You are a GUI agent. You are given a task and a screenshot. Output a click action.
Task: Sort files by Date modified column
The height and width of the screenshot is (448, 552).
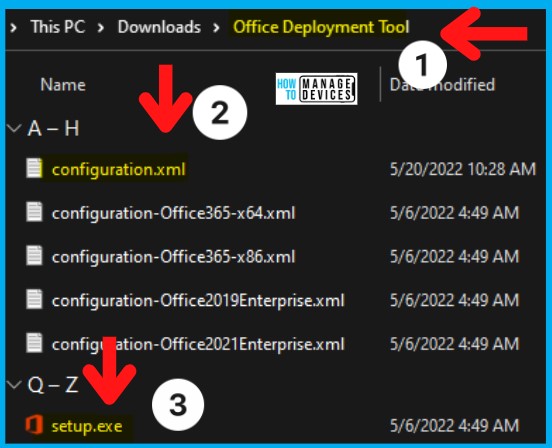tap(442, 85)
